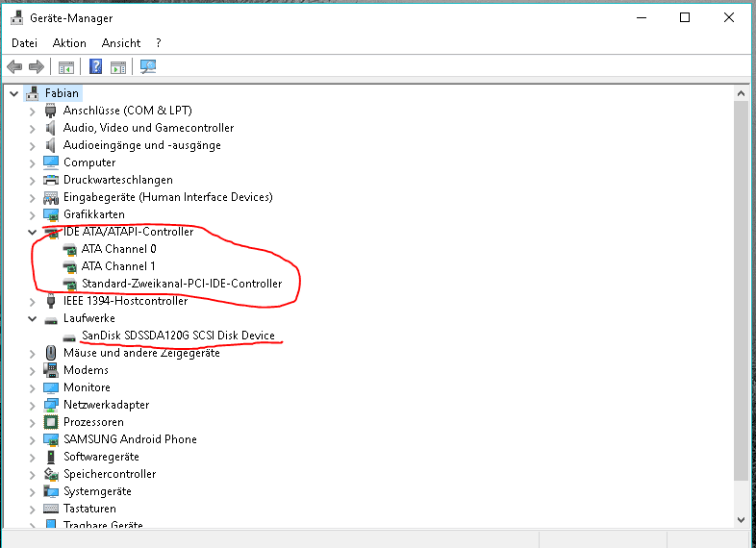Collapse the Laufwerke node
Image resolution: width=756 pixels, height=548 pixels.
(33, 318)
